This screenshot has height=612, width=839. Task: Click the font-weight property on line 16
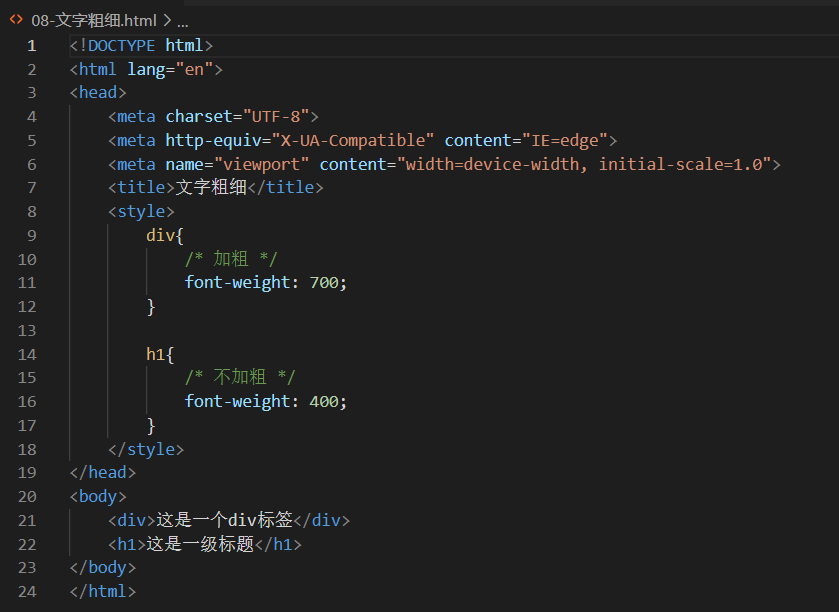pyautogui.click(x=237, y=401)
